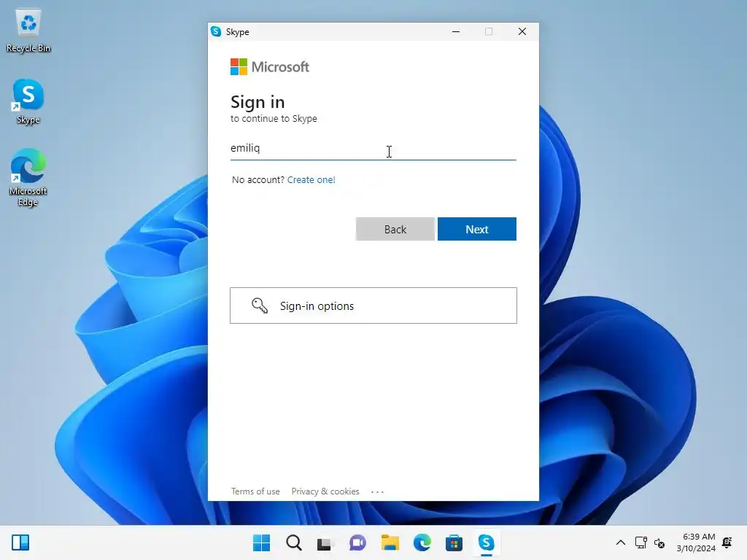
Task: Click the network icon in the system tray
Action: (641, 542)
